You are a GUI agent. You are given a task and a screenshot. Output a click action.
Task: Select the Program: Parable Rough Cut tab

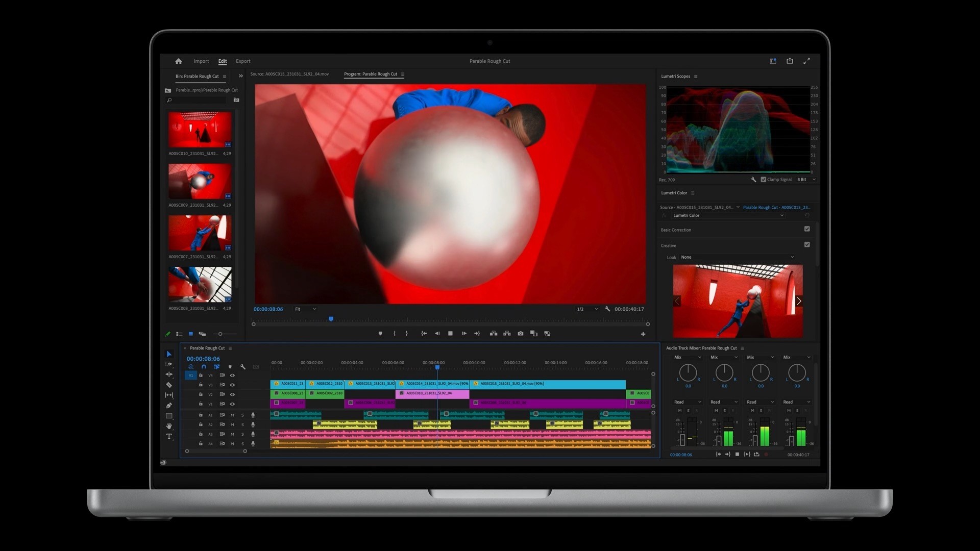371,74
